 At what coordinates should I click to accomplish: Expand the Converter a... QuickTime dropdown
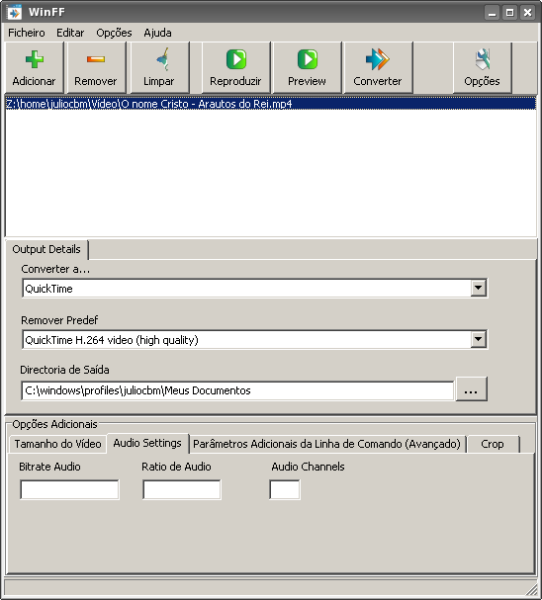478,288
